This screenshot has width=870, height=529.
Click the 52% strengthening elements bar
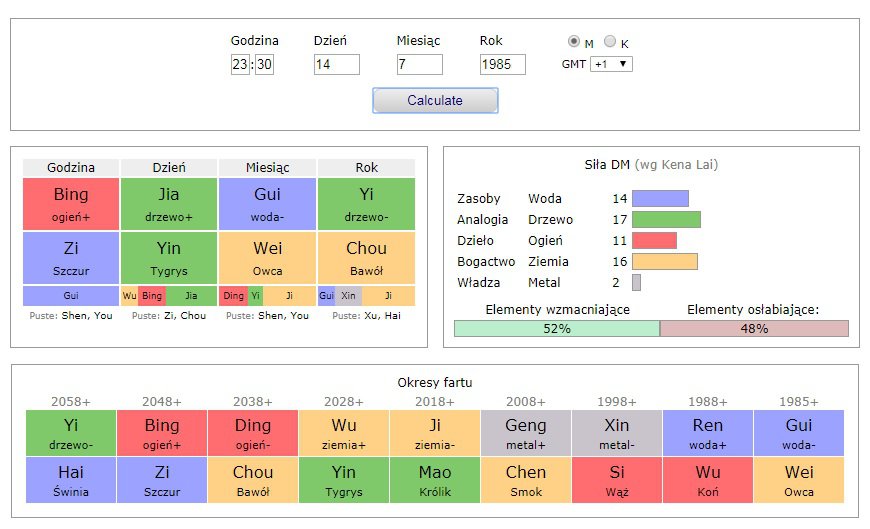click(557, 329)
